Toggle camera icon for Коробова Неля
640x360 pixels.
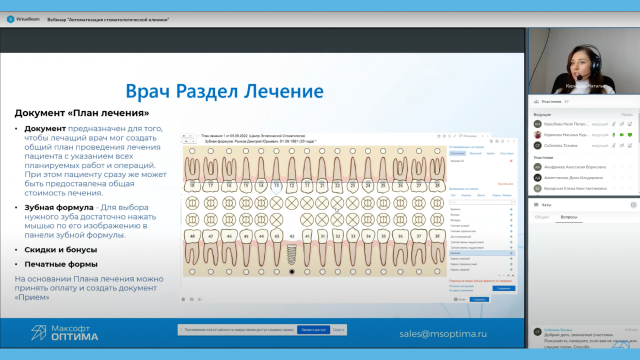point(622,124)
